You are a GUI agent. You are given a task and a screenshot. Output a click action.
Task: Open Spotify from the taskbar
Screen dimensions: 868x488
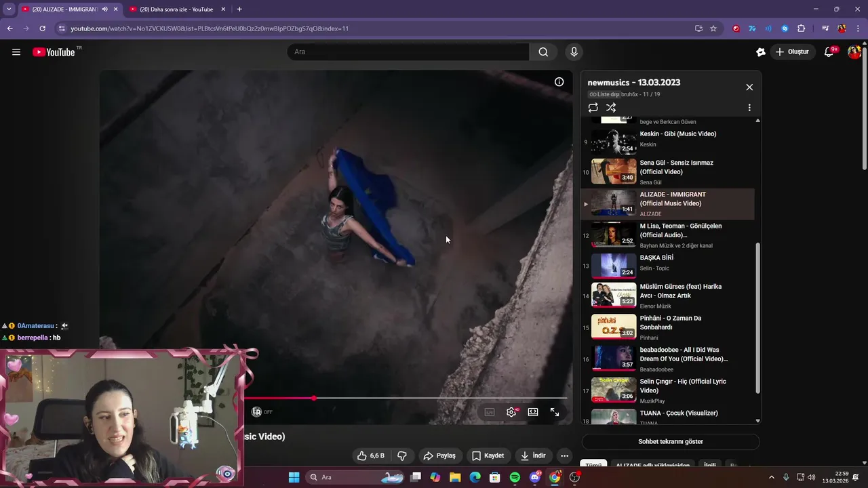pos(515,477)
